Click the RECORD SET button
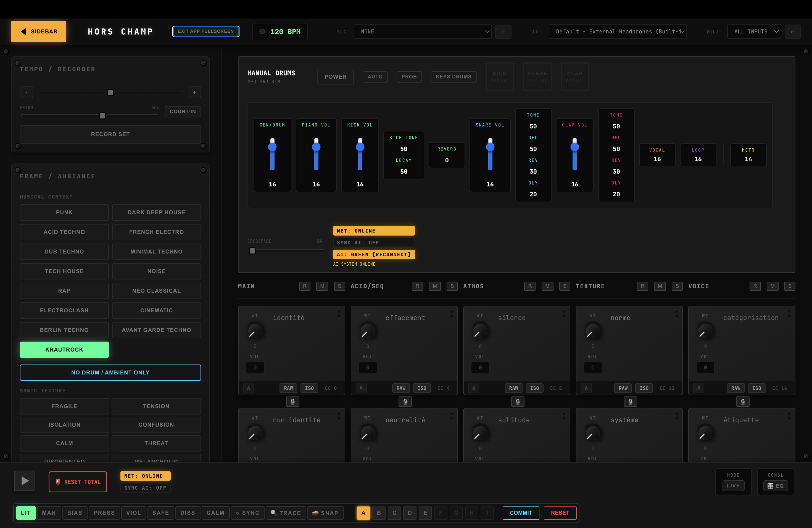This screenshot has height=528, width=812. (x=110, y=134)
